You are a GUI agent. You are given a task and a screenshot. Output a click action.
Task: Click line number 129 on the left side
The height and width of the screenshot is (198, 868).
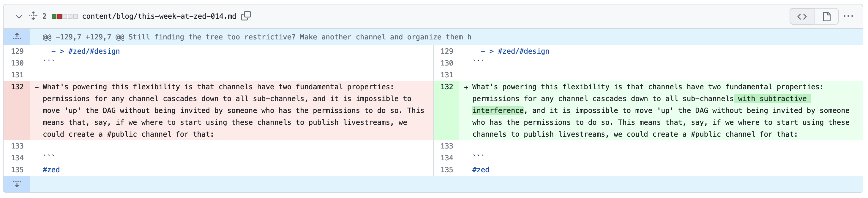17,51
